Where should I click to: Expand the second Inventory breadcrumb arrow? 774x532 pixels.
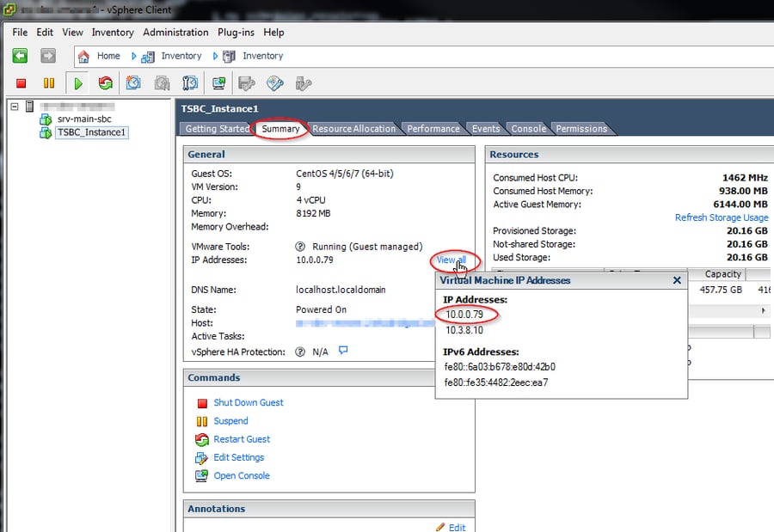point(215,56)
